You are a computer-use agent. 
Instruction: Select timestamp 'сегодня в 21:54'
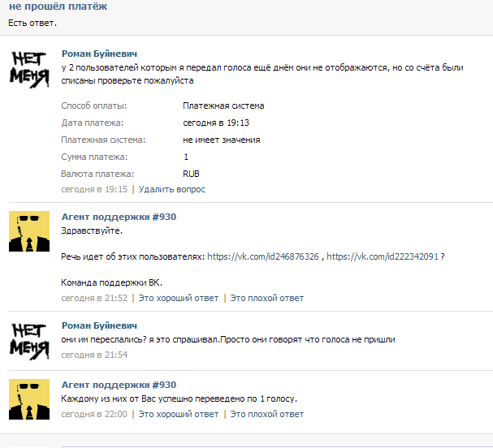coord(94,355)
